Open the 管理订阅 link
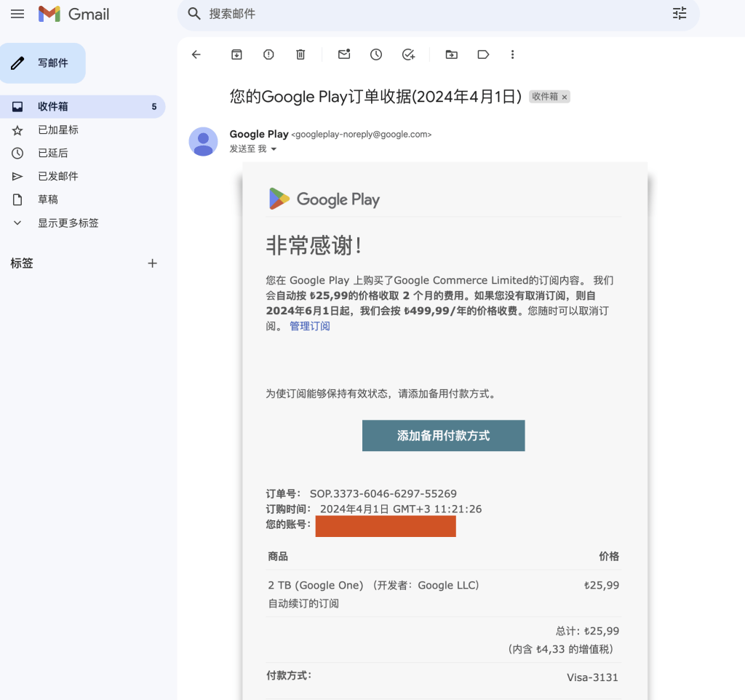This screenshot has width=745, height=700. tap(310, 326)
